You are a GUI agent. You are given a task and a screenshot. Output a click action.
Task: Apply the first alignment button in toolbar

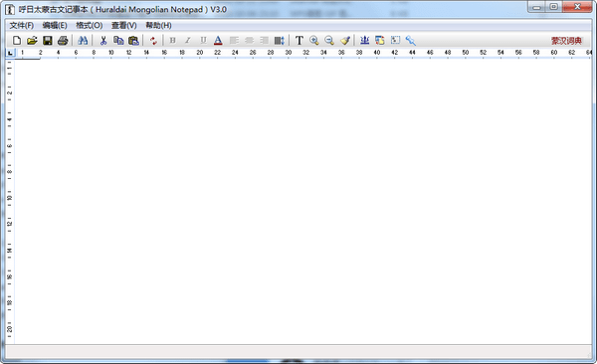[x=234, y=41]
